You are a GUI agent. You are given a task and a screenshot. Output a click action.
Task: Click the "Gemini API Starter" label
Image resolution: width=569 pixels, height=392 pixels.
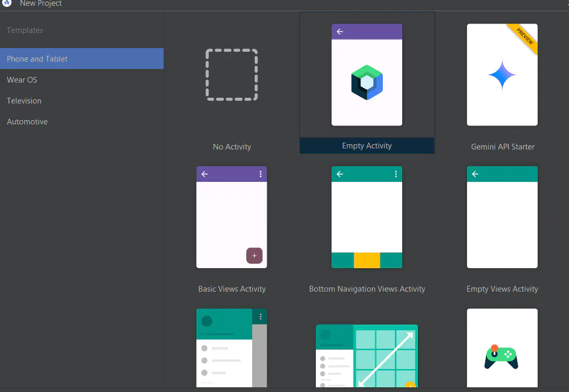[x=503, y=147]
